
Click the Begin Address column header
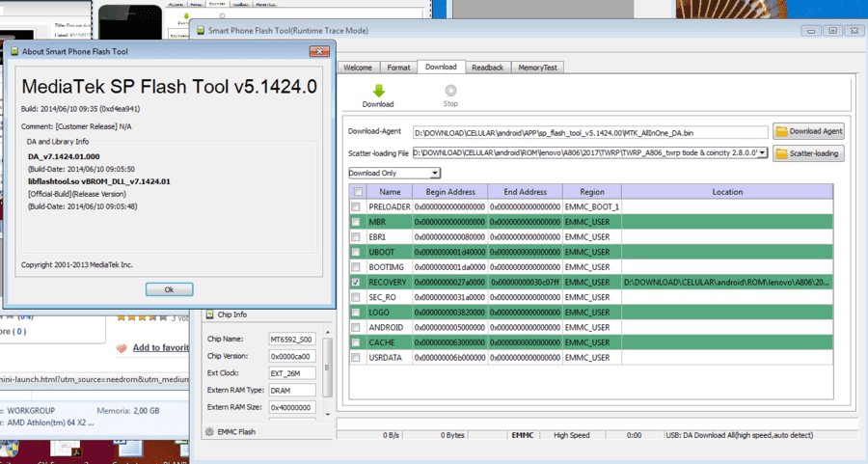(x=450, y=192)
